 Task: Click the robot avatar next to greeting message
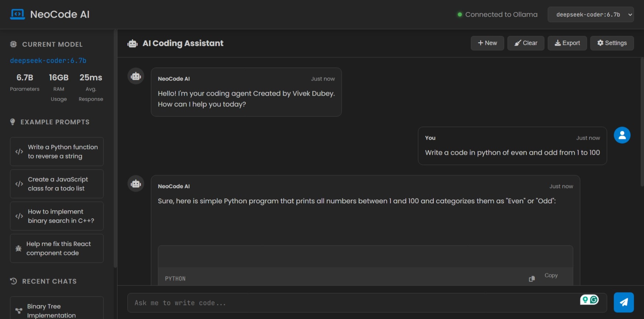coord(136,76)
